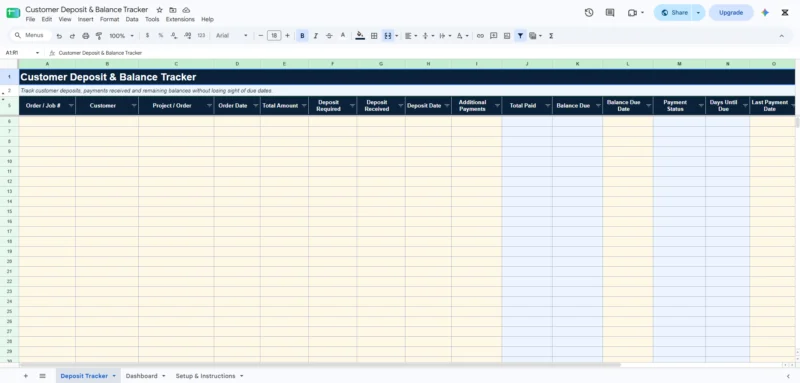Open the 123 number format menu
Image resolution: width=800 pixels, height=383 pixels.
pos(201,36)
